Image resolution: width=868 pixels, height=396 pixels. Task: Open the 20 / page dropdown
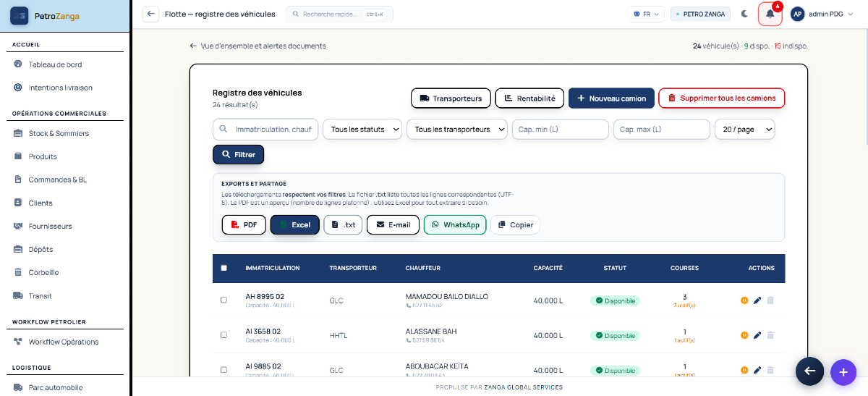[744, 130]
